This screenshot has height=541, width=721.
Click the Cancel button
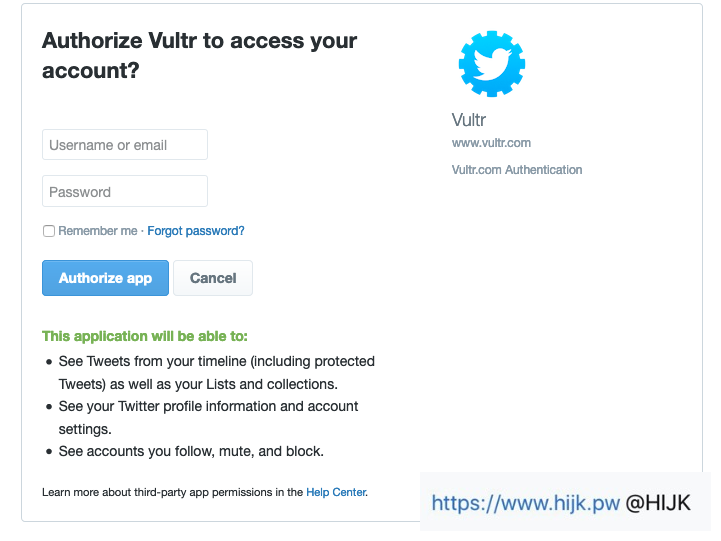click(213, 278)
